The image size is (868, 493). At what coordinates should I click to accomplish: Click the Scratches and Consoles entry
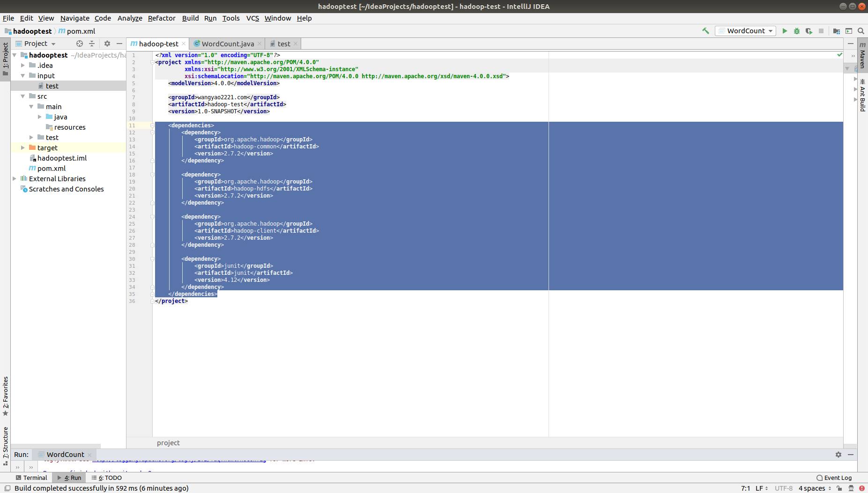[66, 189]
